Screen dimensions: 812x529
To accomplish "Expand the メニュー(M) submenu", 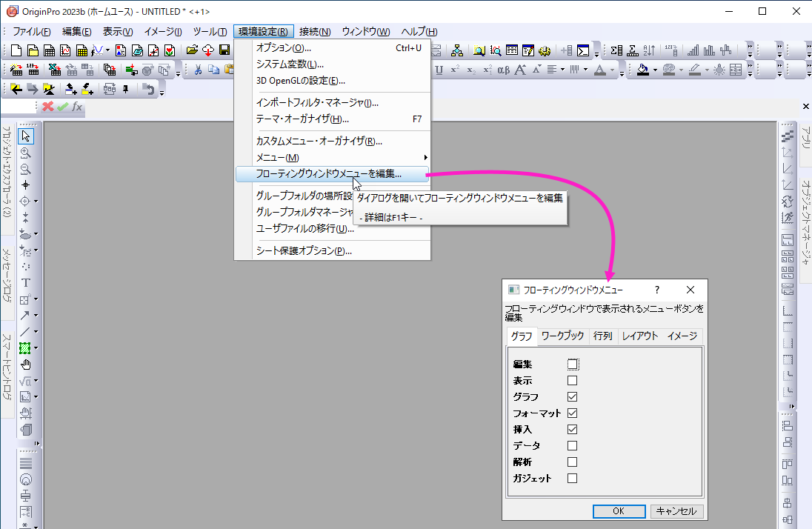I will point(332,158).
